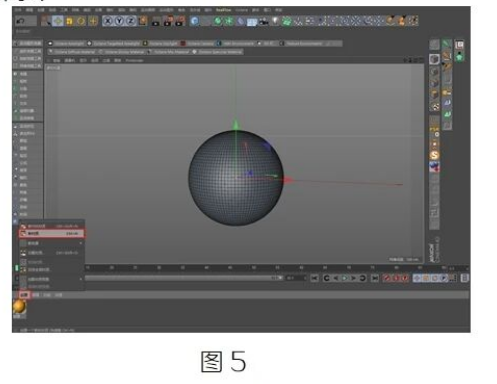Open the live selection tool dropdown
497x384 pixels.
click(x=46, y=21)
